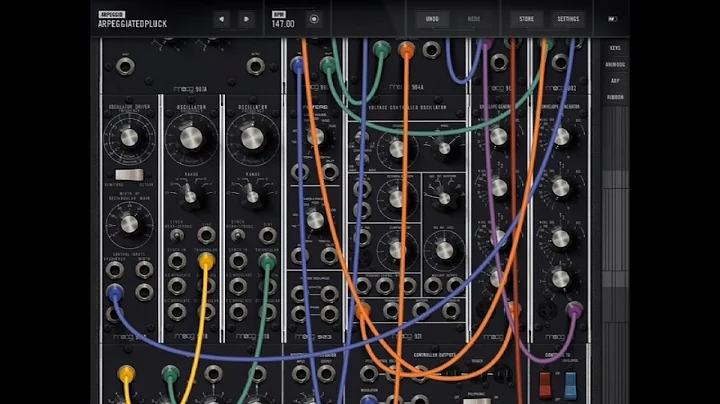Image resolution: width=720 pixels, height=404 pixels.
Task: Select the BPM value 147.00
Action: pyautogui.click(x=283, y=24)
